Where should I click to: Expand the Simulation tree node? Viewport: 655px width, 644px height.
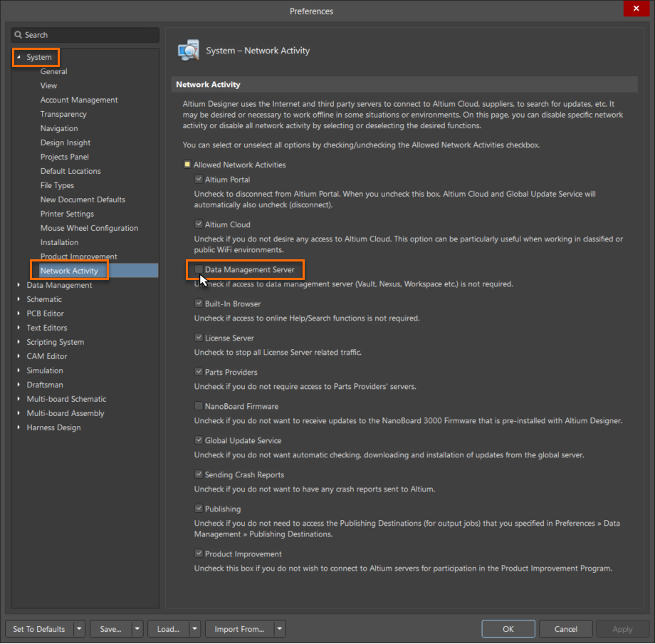coord(19,370)
